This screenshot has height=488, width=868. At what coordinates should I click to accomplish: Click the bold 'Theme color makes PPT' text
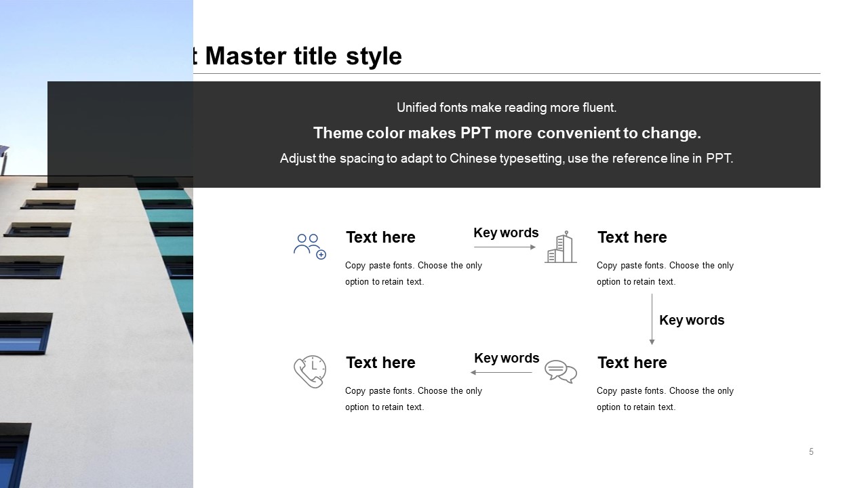507,133
